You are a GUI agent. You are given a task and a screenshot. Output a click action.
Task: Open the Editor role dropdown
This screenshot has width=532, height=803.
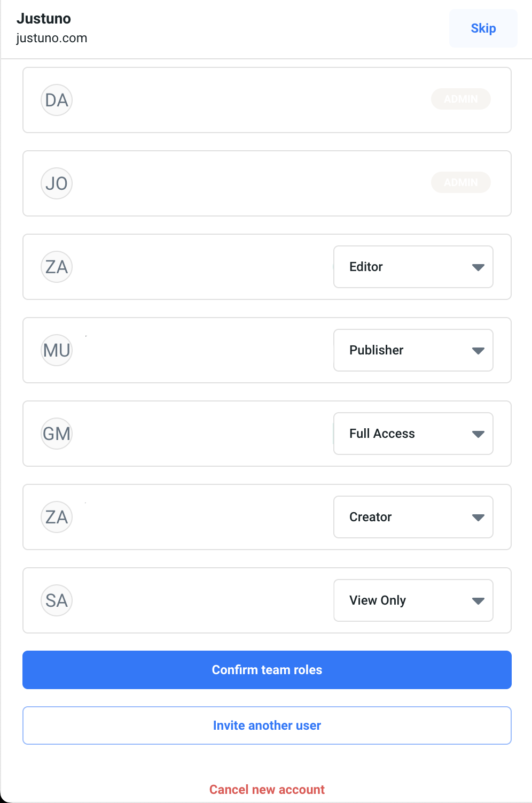pos(413,267)
